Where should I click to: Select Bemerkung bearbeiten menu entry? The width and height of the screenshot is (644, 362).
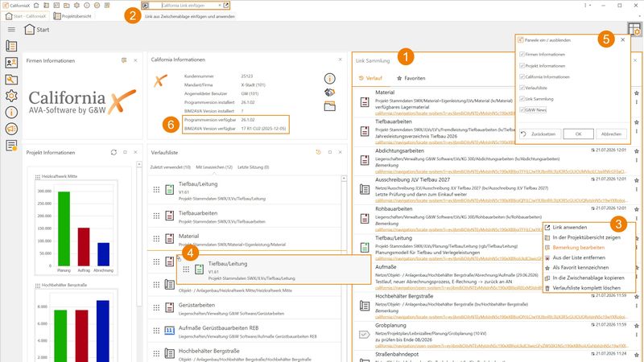click(589, 248)
